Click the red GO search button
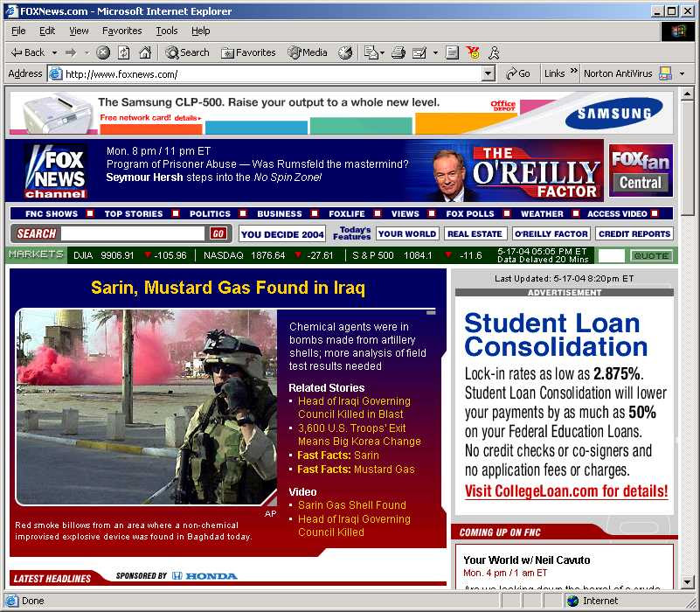The width and height of the screenshot is (700, 612). point(218,233)
